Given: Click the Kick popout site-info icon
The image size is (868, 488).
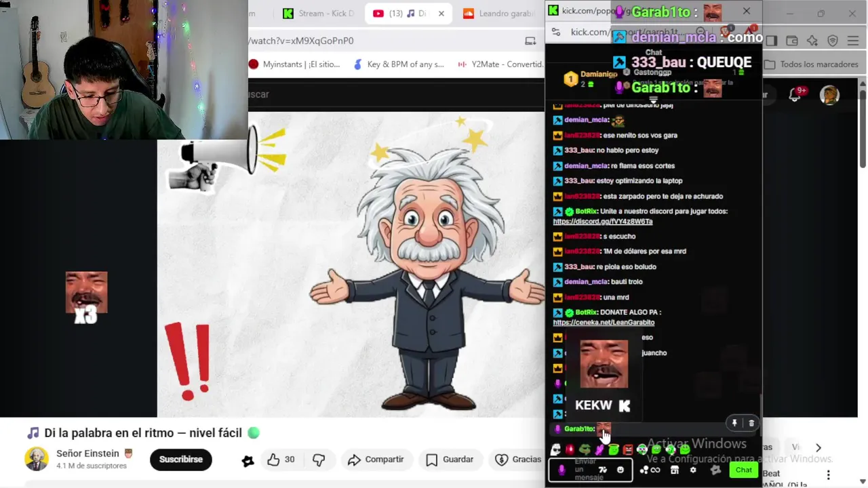Looking at the screenshot, I should pyautogui.click(x=556, y=32).
